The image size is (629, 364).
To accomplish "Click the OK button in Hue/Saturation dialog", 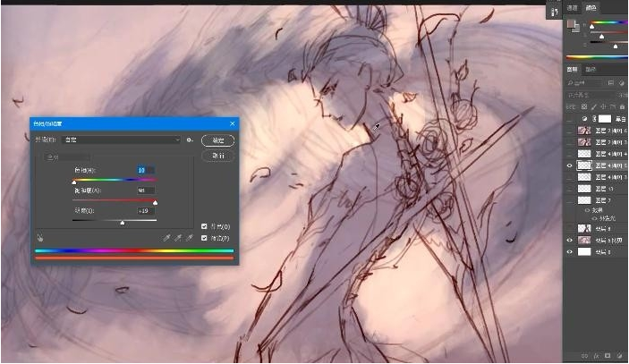I will point(218,140).
